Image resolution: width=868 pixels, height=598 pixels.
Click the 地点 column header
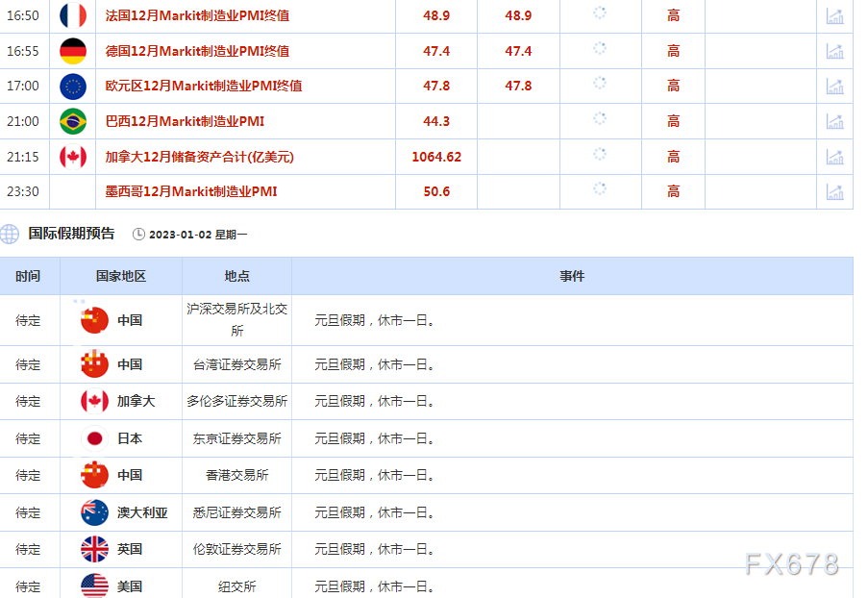(236, 276)
